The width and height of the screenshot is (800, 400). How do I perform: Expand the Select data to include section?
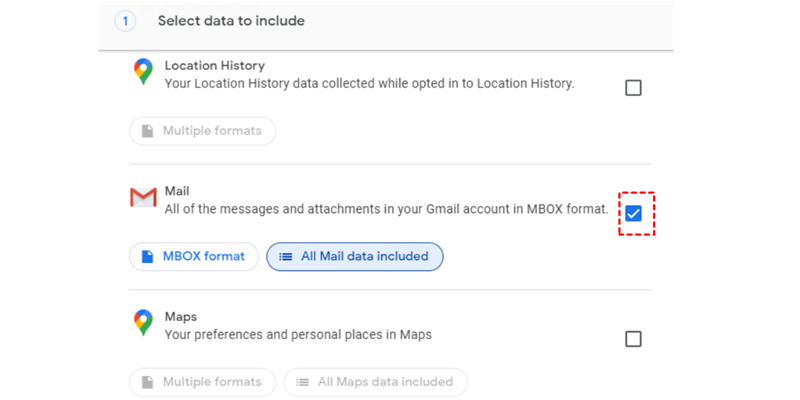(231, 21)
